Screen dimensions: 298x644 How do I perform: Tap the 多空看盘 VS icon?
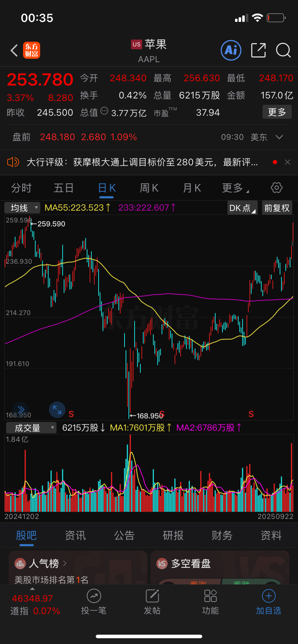coord(162,563)
